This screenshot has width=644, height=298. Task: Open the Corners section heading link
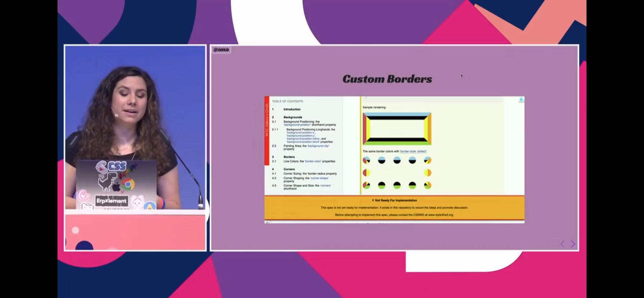[289, 169]
